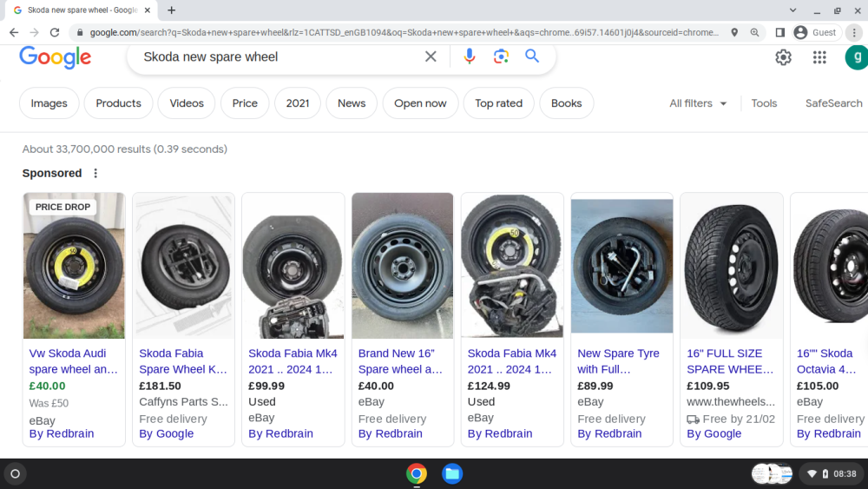The height and width of the screenshot is (489, 868).
Task: Open tab search chevron in title bar
Action: click(x=792, y=10)
